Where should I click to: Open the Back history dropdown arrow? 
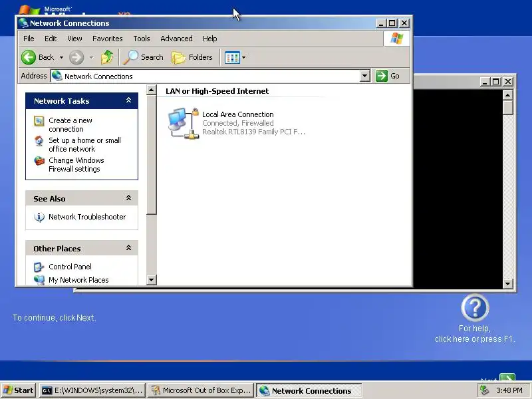click(61, 57)
